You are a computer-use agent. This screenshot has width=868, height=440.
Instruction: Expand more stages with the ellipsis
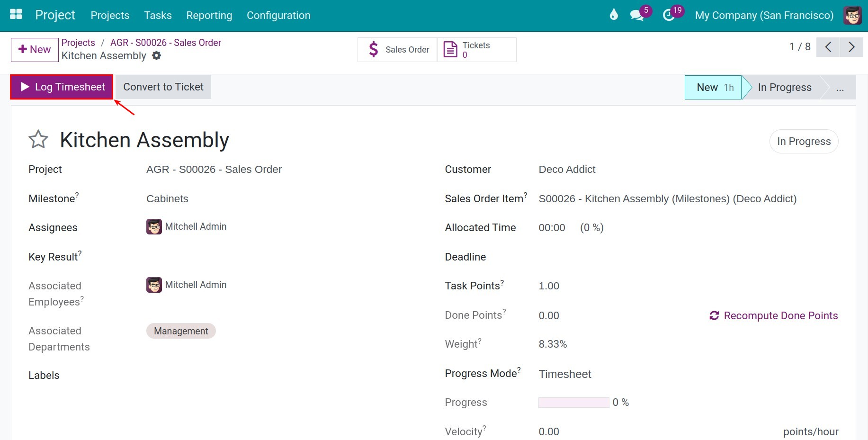[840, 88]
